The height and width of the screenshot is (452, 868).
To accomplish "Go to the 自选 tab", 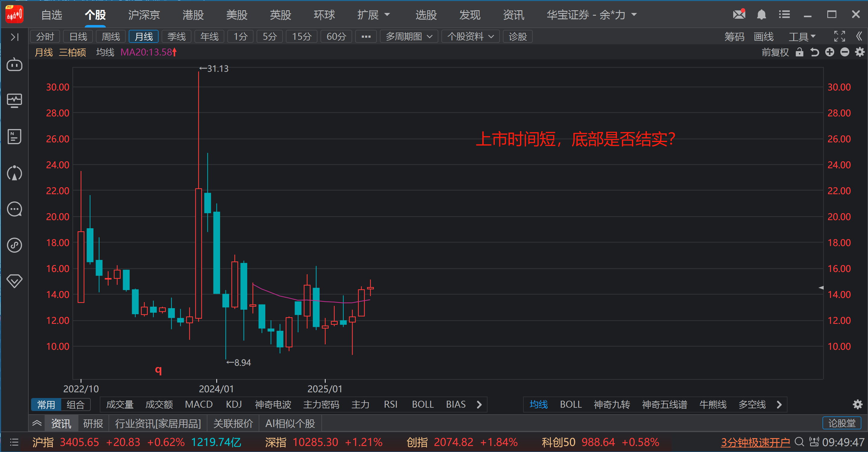I will click(52, 15).
